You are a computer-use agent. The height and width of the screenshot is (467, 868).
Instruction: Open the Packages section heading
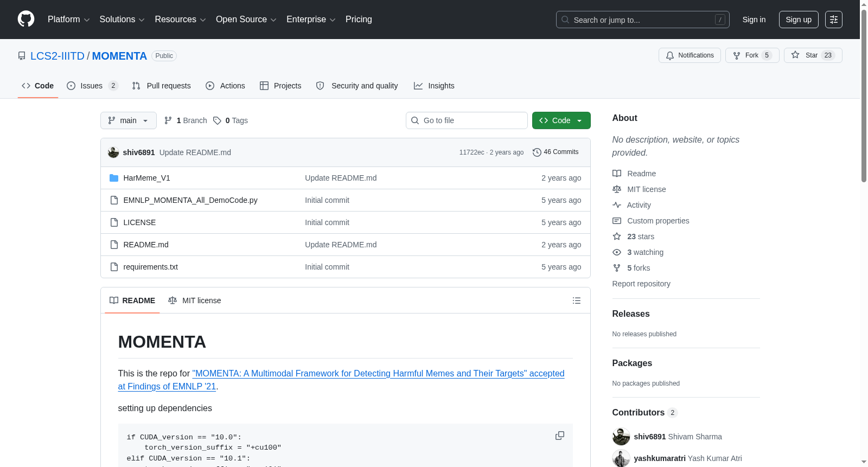coord(632,363)
